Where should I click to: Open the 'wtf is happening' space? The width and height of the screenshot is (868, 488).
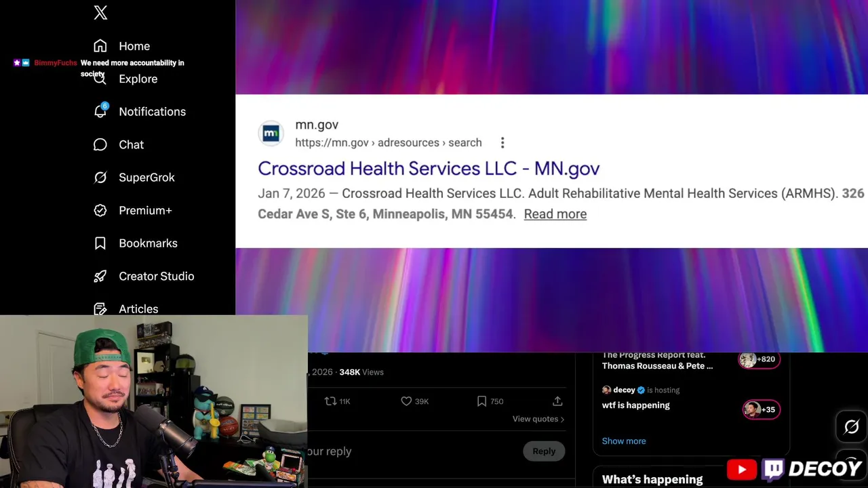click(x=636, y=405)
